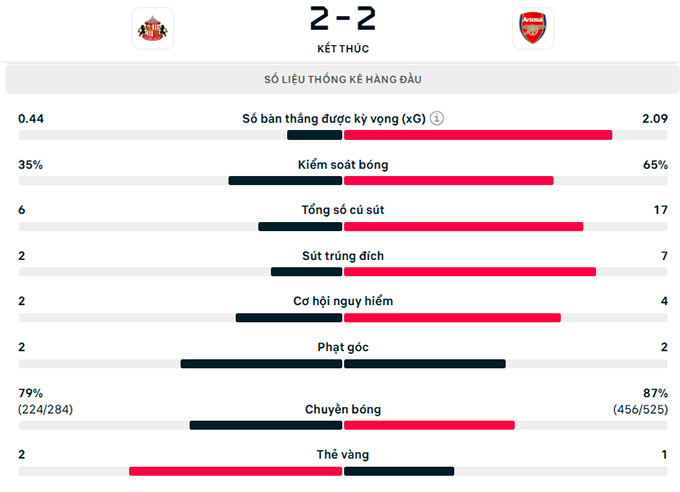Click Arsenal's red total shots bar
This screenshot has height=492, width=680.
click(463, 227)
